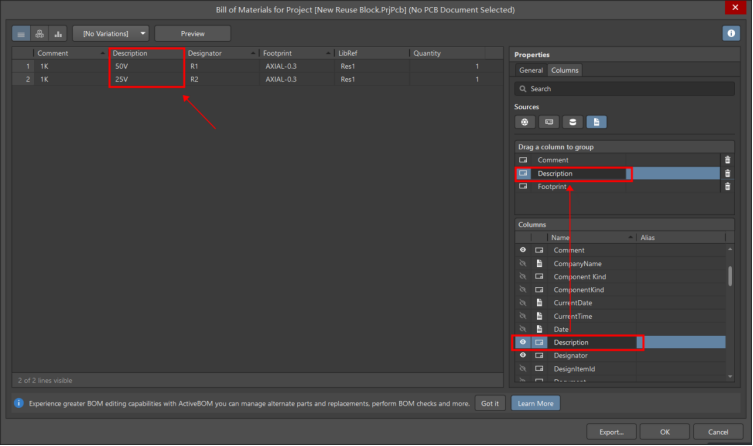This screenshot has height=446, width=753.
Task: Delete Footprint grouping with trash icon
Action: [x=727, y=187]
